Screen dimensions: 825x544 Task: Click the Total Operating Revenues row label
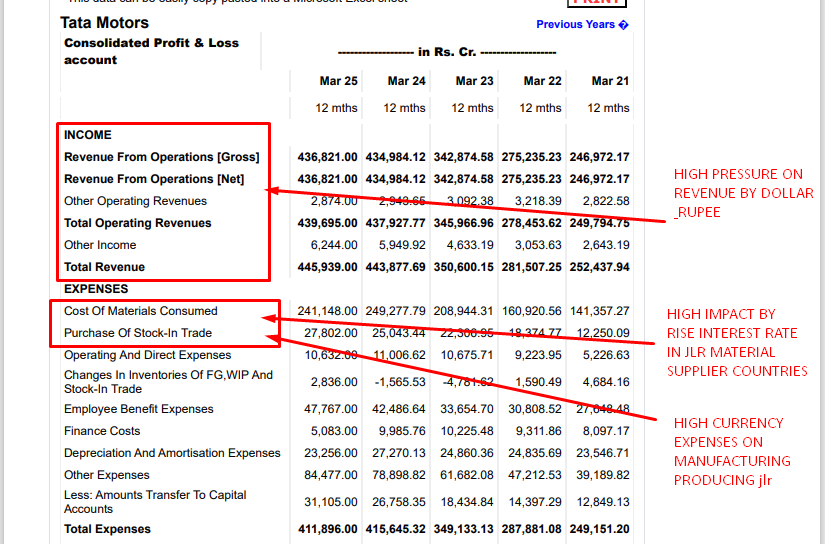click(137, 223)
